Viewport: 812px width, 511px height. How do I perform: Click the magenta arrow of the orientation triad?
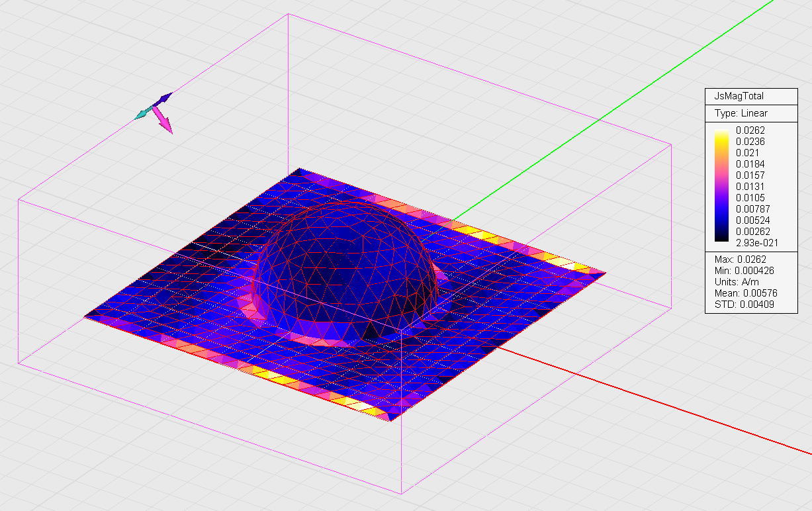163,121
